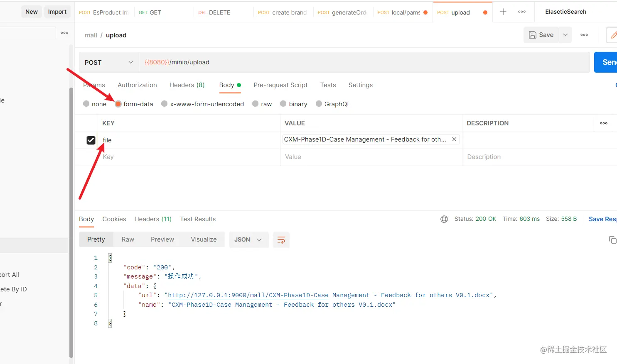Image resolution: width=617 pixels, height=364 pixels.
Task: Open request more actions ellipsis beside Save
Action: [584, 35]
